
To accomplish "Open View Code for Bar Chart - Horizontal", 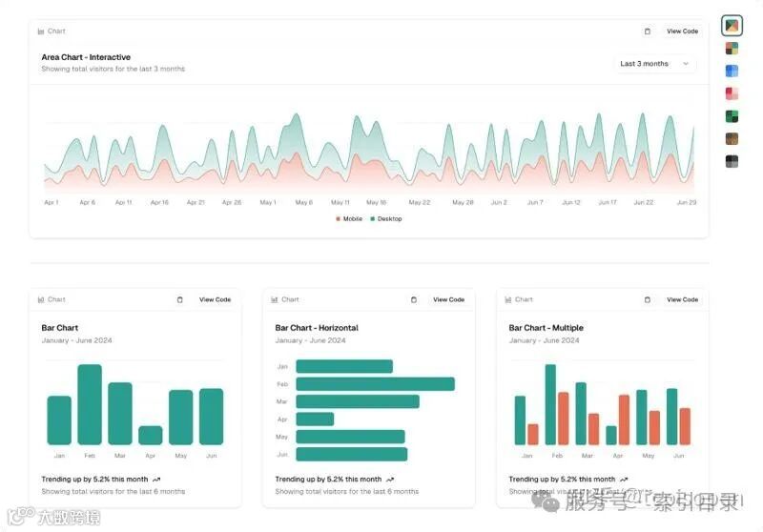I will coord(448,299).
